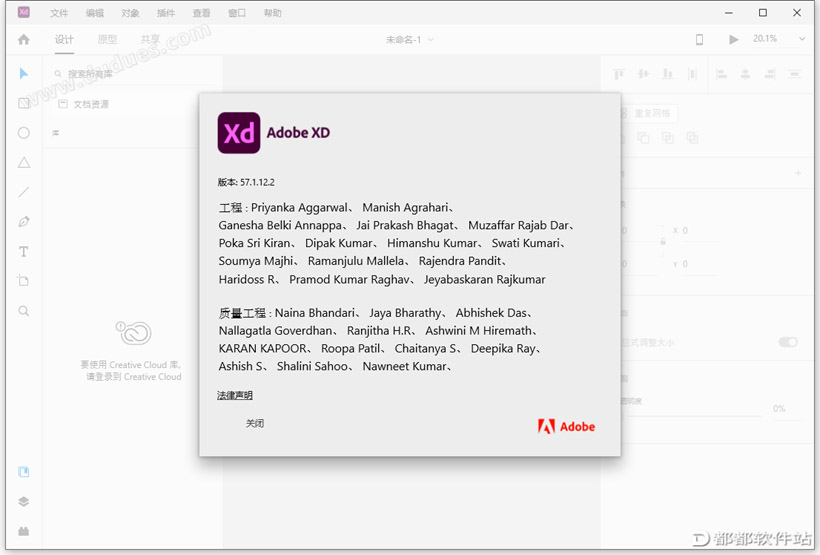Align objects to bottom edge
820x555 pixels.
point(668,74)
